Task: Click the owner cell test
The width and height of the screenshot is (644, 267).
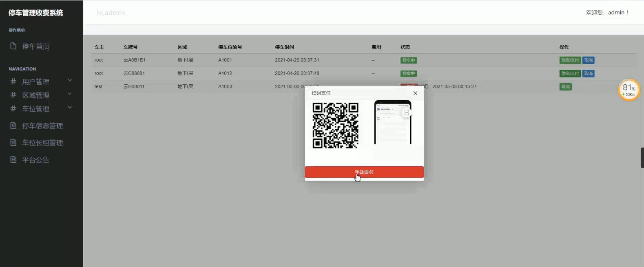Action: [98, 86]
